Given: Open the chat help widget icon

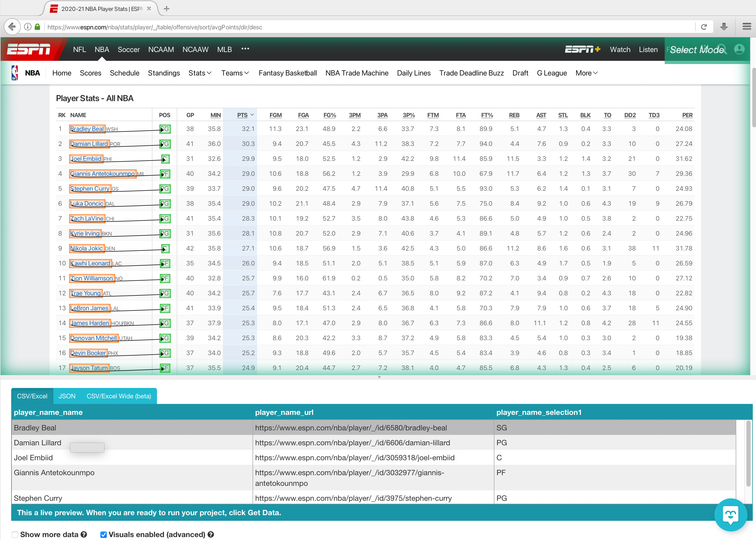Looking at the screenshot, I should click(730, 515).
